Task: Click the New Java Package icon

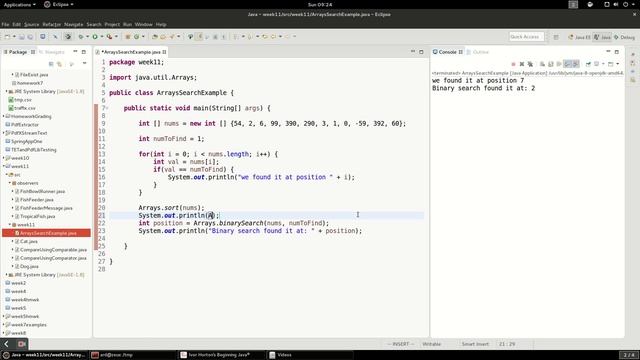Action: (127, 37)
